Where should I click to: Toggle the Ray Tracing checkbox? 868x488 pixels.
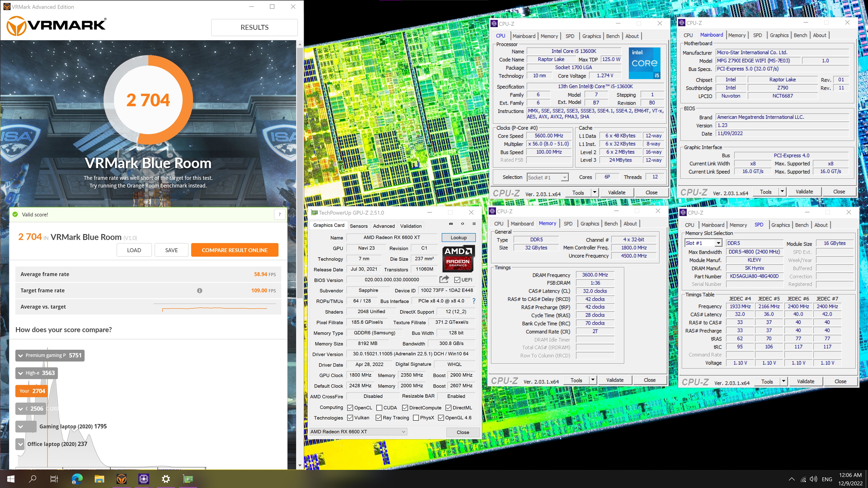pos(378,418)
